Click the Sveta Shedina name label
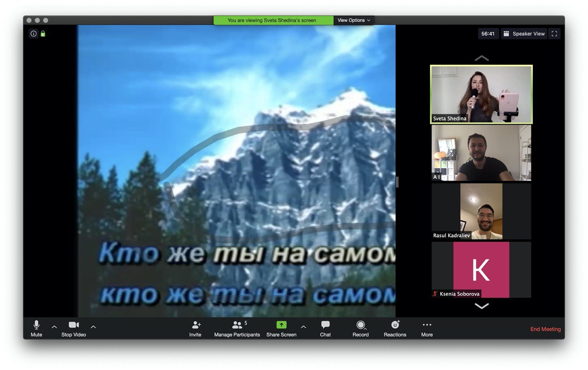Screen dimensions: 588x370 pos(450,118)
